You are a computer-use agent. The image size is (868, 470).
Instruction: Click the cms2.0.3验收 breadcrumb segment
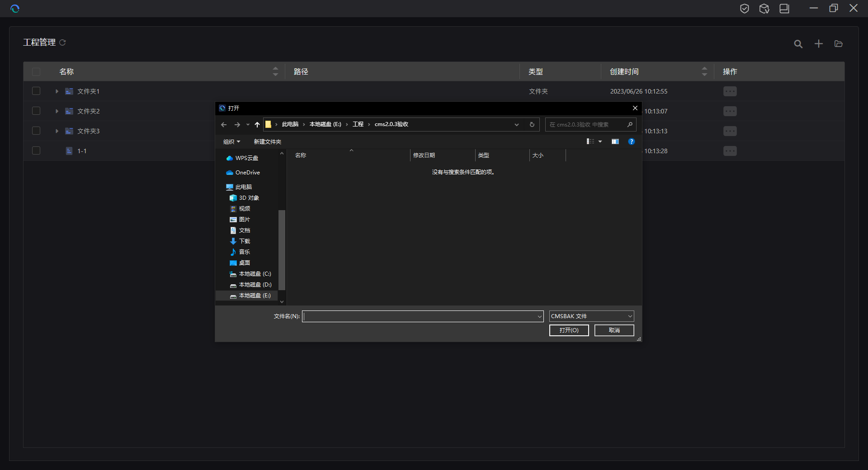(392, 124)
